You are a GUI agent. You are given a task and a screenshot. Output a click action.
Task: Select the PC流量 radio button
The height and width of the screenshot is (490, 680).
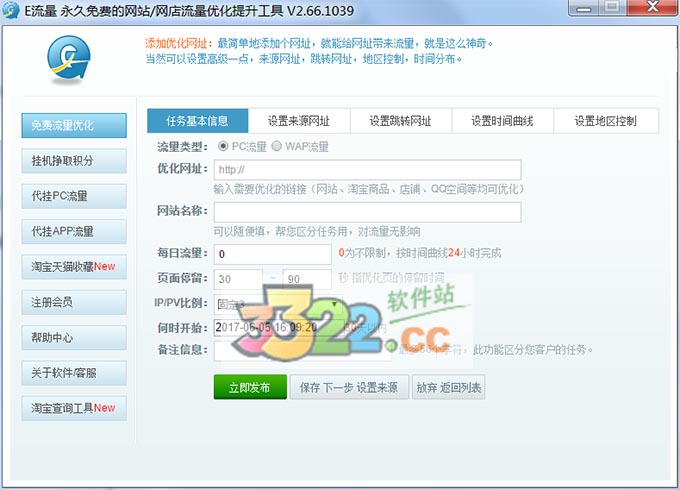point(223,146)
